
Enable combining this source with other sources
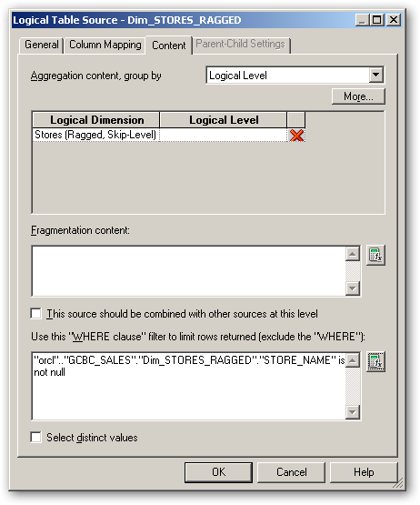point(36,313)
